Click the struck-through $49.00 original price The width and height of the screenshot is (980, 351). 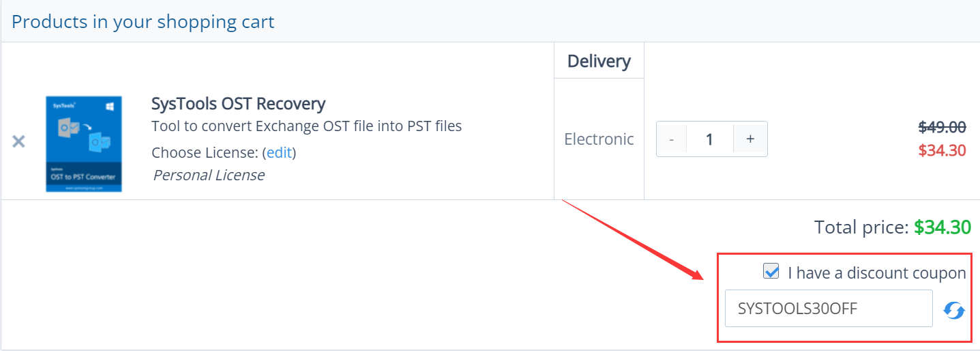[x=942, y=127]
